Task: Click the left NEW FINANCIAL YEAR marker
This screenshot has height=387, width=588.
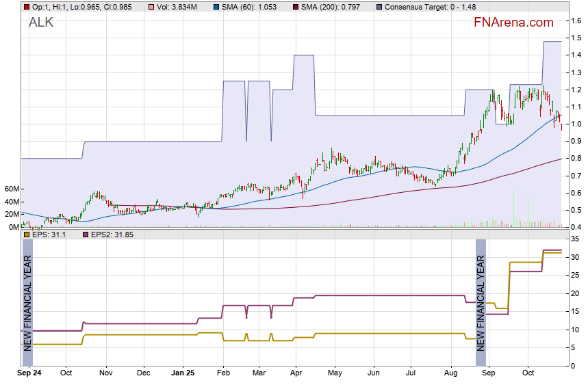Action: pos(27,302)
